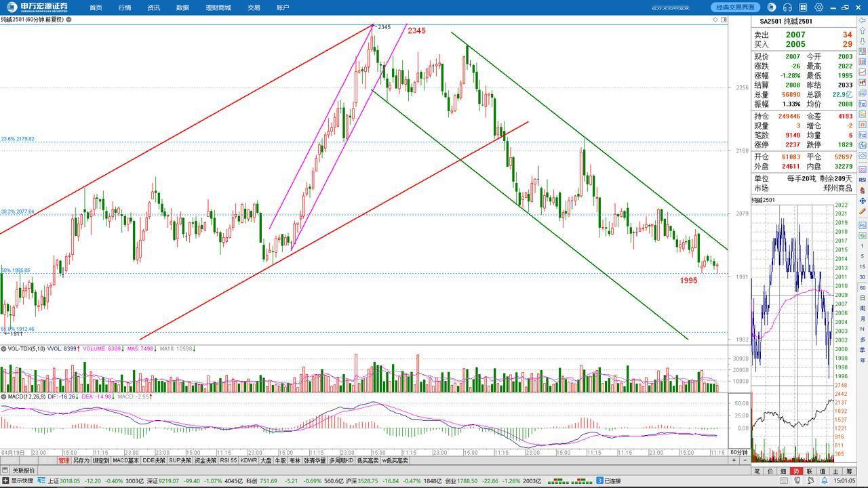The image size is (868, 488).
Task: Open the 账户 account menu
Action: [283, 7]
